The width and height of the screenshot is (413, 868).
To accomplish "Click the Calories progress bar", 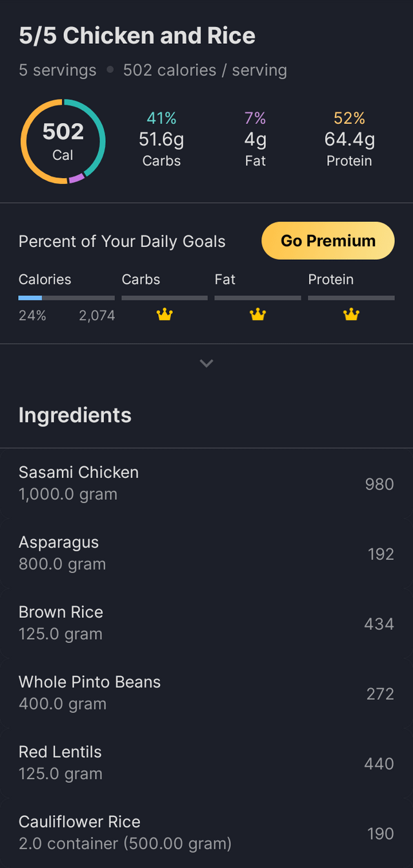I will click(66, 298).
